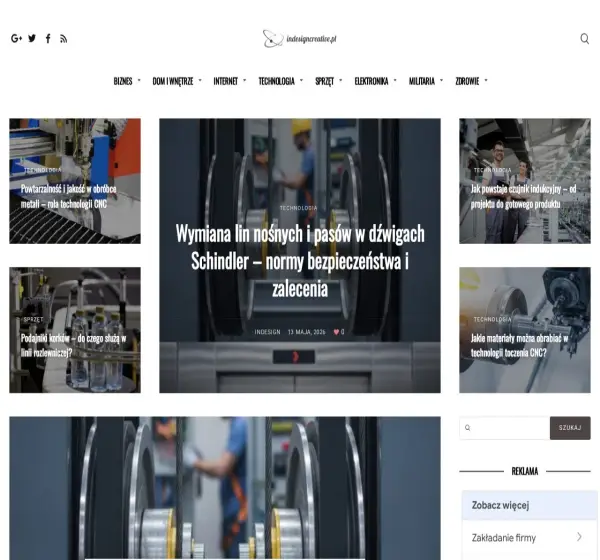Open article Jakie materiały można obrabiać toczenia CNC

click(x=519, y=345)
